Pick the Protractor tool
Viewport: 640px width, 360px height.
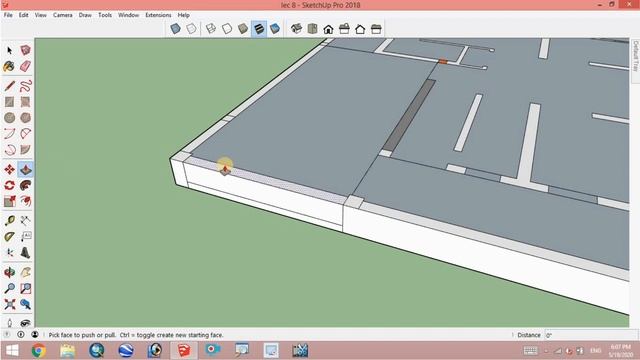pos(9,237)
